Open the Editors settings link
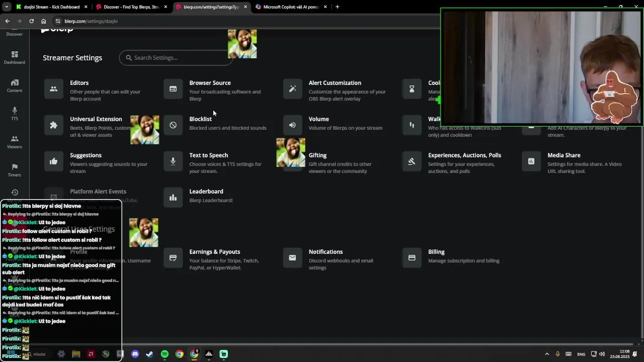 click(x=79, y=83)
